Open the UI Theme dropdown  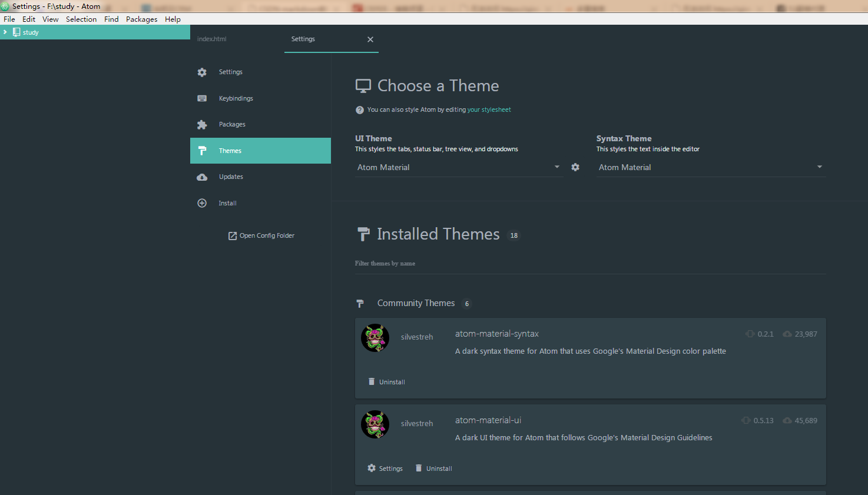point(458,168)
